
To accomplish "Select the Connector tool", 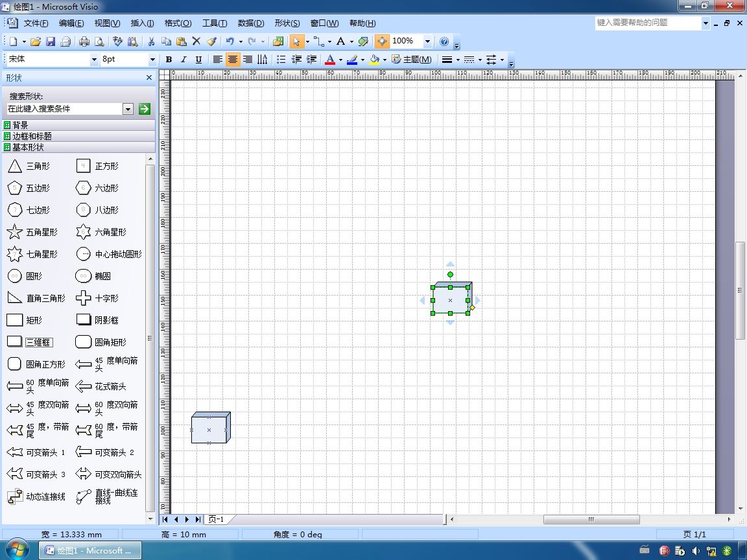I will (319, 41).
